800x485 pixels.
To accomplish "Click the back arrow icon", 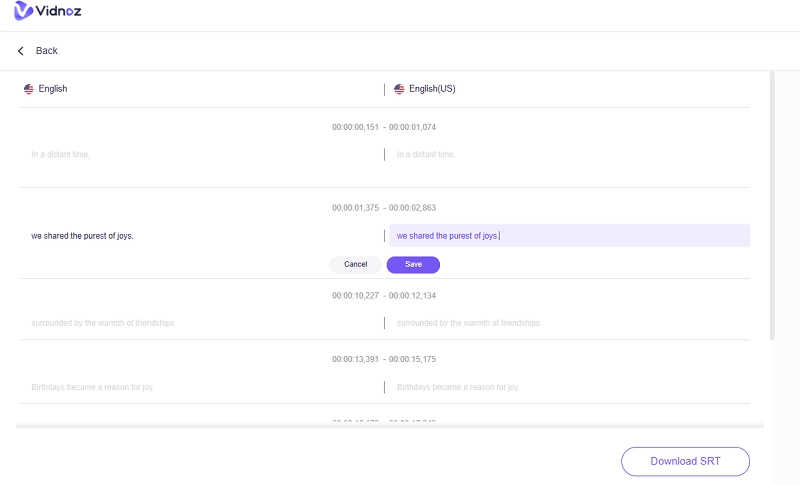I will coord(21,51).
